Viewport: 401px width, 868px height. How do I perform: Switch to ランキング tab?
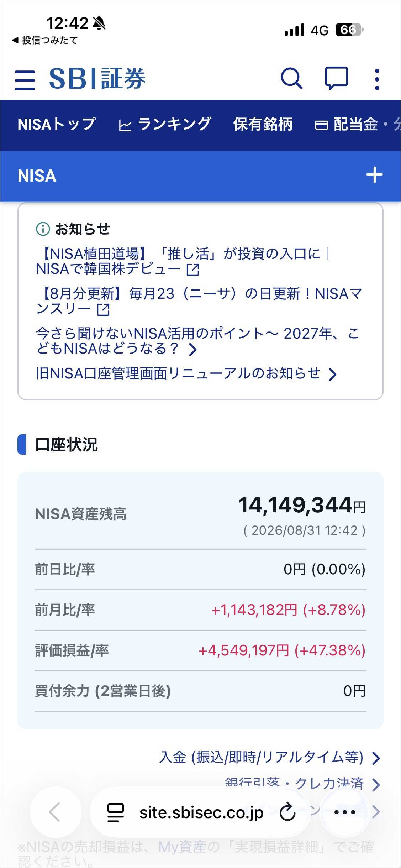[165, 124]
